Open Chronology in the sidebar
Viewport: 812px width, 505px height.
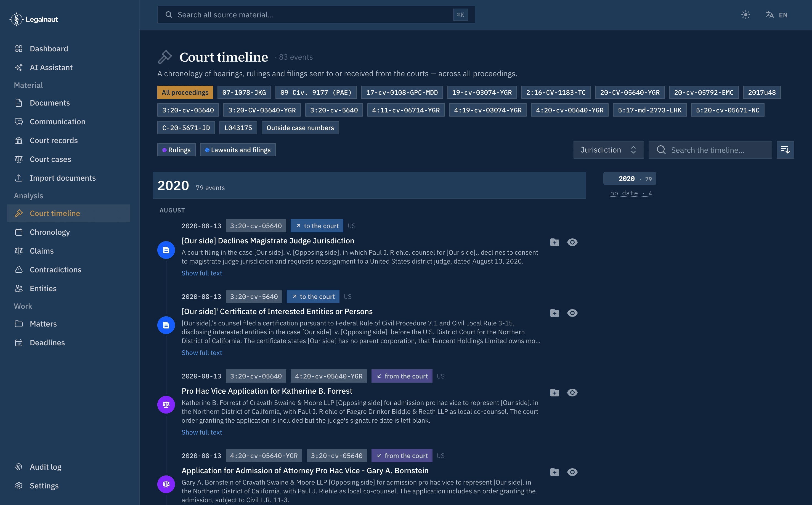coord(69,232)
